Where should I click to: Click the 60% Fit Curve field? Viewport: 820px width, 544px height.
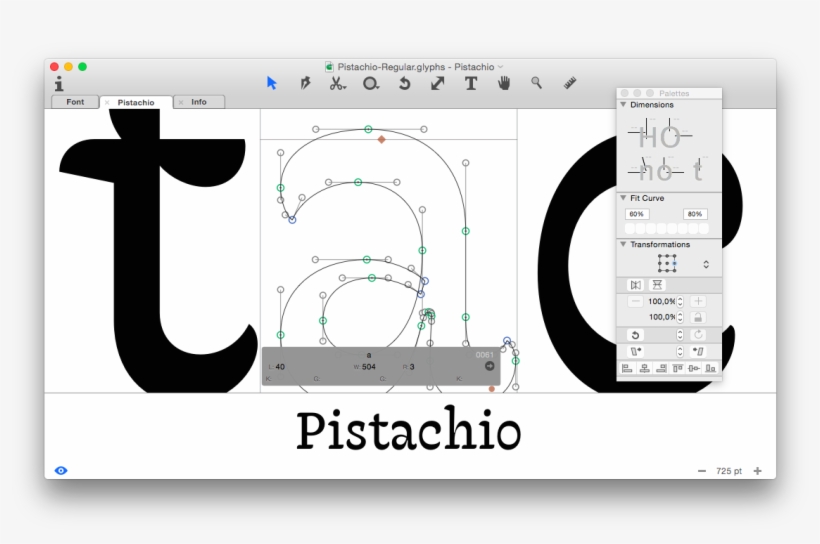click(x=636, y=214)
